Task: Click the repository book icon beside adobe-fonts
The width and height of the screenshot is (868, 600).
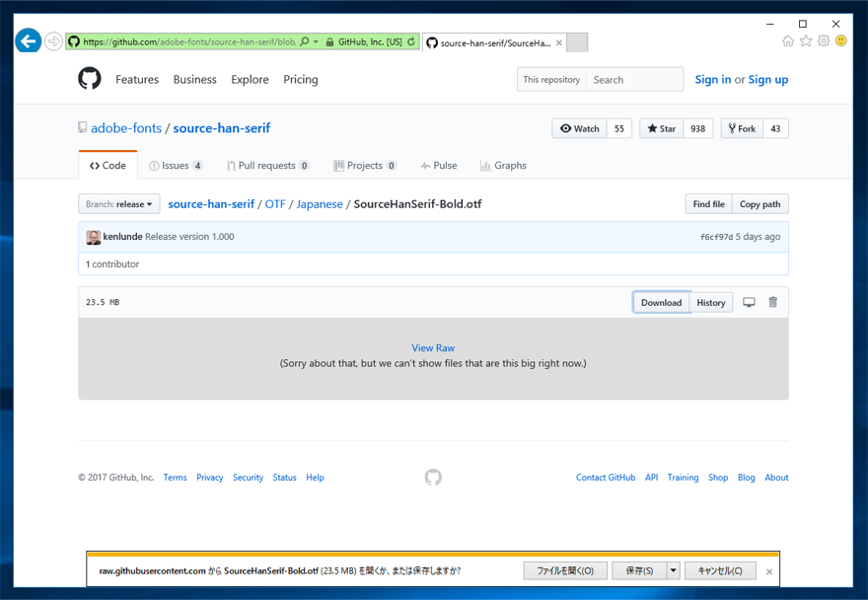Action: pos(83,127)
